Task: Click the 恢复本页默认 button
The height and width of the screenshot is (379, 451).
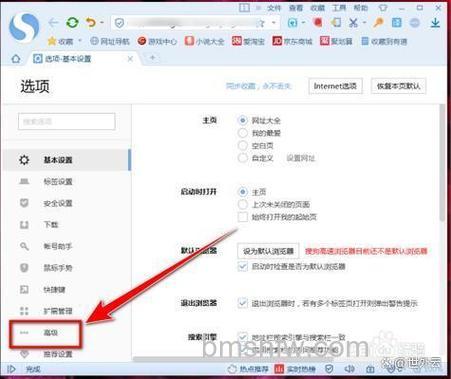Action: point(398,86)
